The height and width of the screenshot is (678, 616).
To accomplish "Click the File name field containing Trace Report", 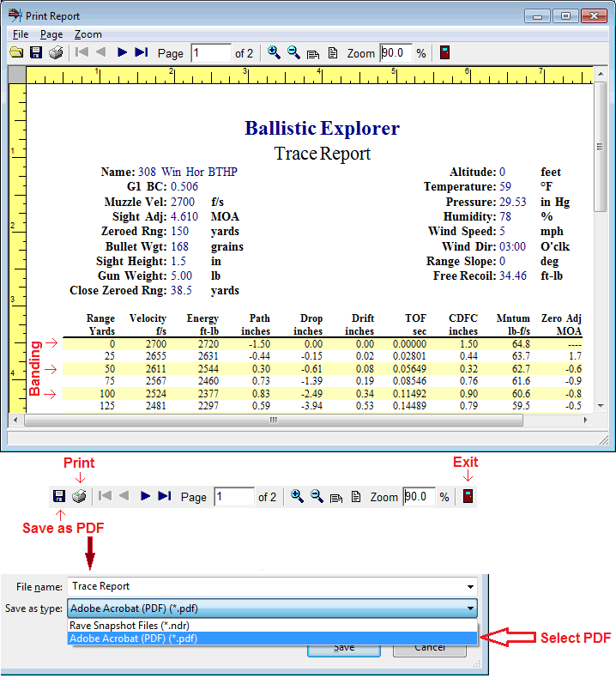I will (272, 586).
